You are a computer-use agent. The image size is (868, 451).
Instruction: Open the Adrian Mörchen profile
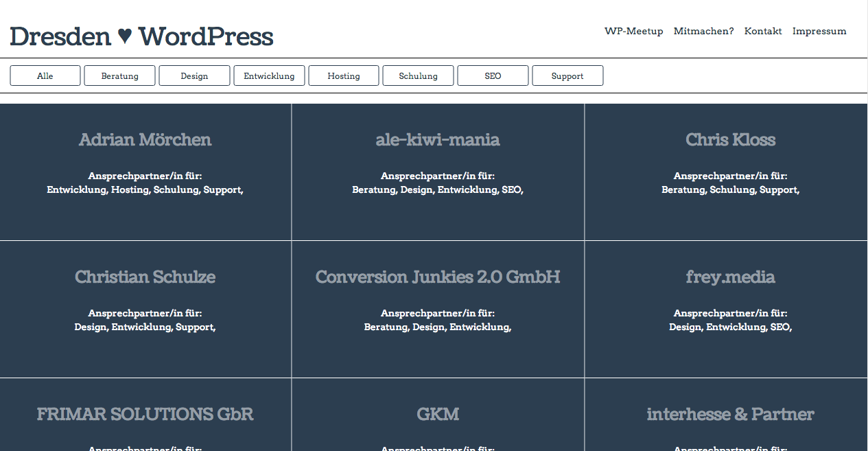145,139
